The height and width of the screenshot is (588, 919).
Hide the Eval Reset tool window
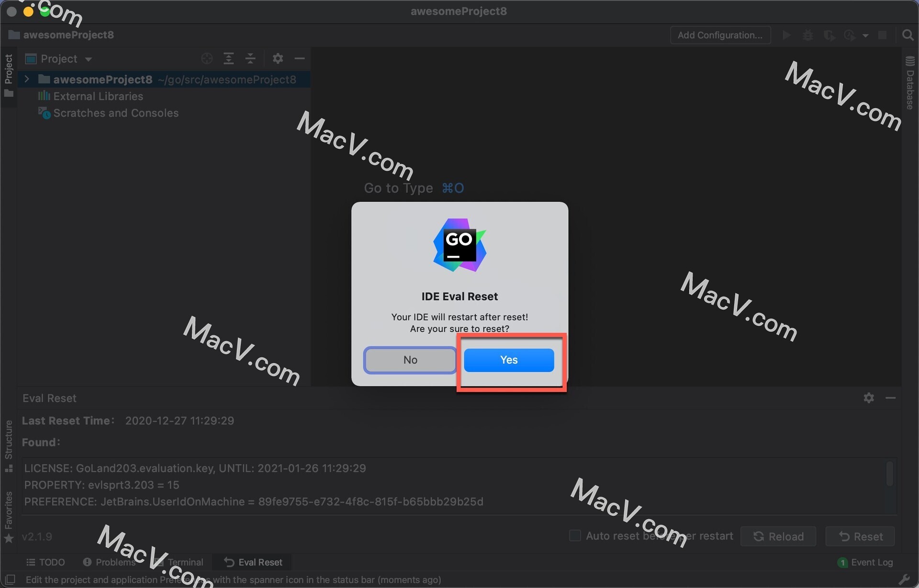(x=890, y=398)
